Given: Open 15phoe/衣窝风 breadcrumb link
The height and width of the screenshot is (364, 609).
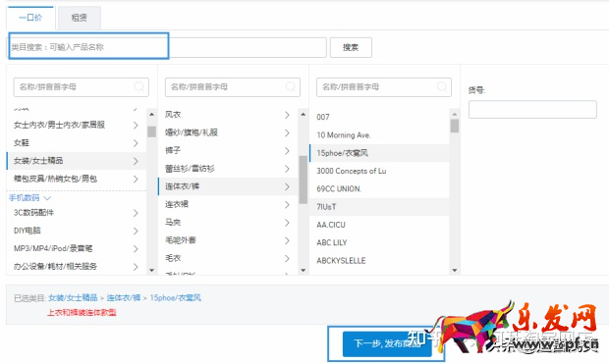Looking at the screenshot, I should 175,297.
